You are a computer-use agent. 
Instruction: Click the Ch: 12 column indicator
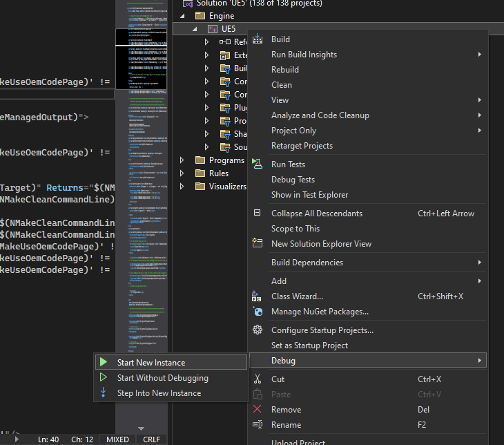coord(82,439)
